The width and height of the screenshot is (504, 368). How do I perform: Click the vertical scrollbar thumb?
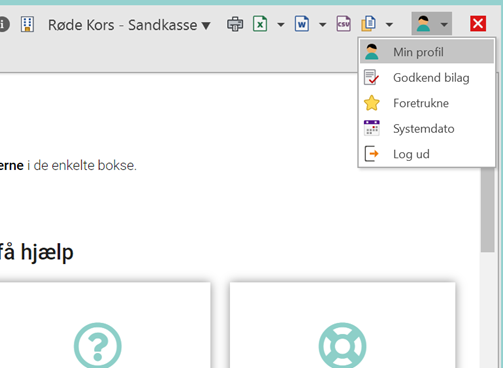488,209
